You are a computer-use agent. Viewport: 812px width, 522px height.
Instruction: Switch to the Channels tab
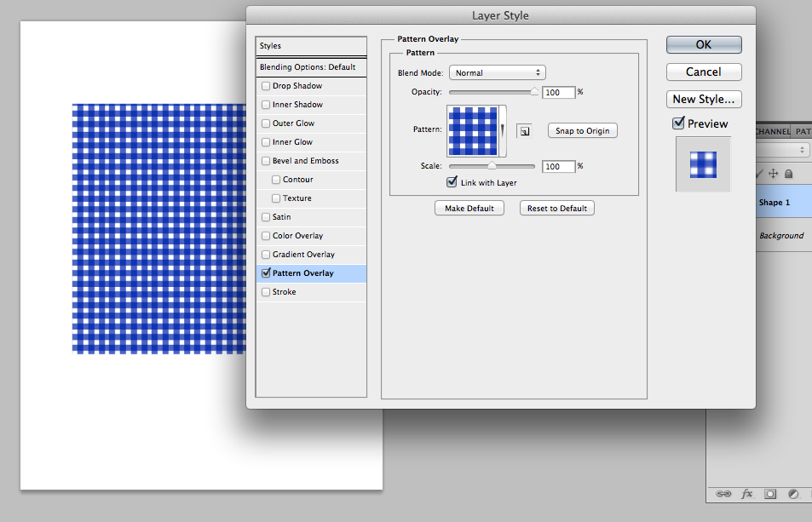[x=773, y=131]
